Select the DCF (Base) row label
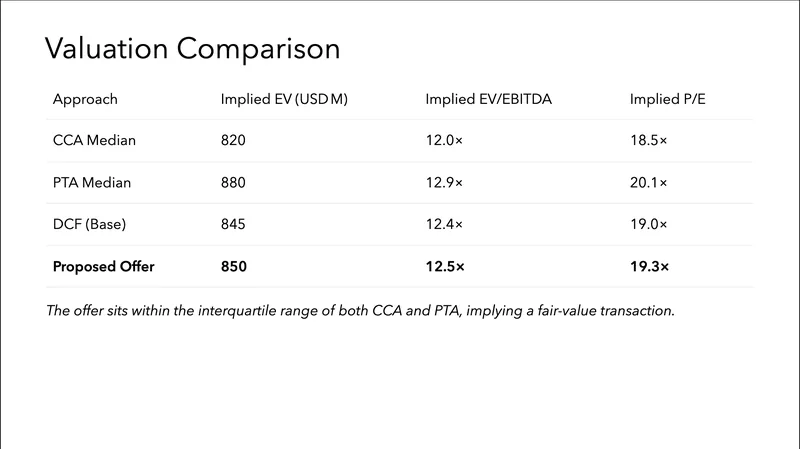Image resolution: width=800 pixels, height=449 pixels. (x=90, y=225)
